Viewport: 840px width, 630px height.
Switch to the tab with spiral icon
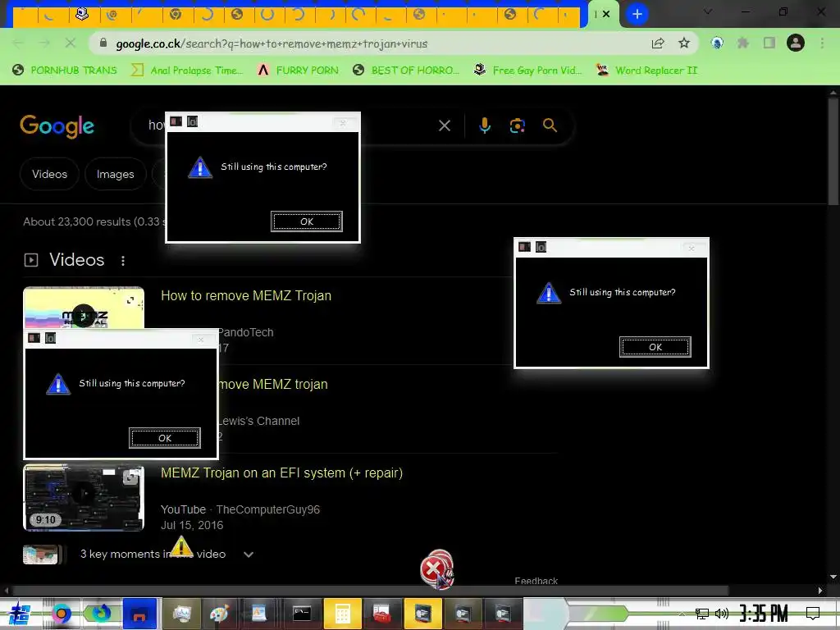click(x=112, y=15)
